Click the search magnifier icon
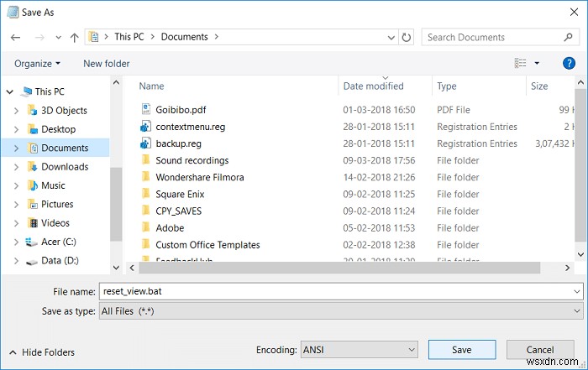 (x=569, y=37)
